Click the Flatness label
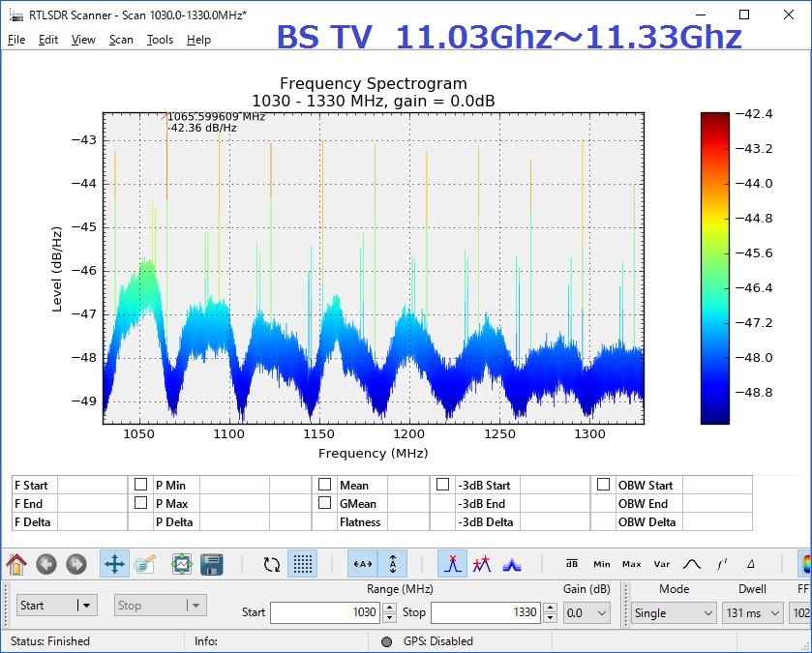 pyautogui.click(x=360, y=521)
